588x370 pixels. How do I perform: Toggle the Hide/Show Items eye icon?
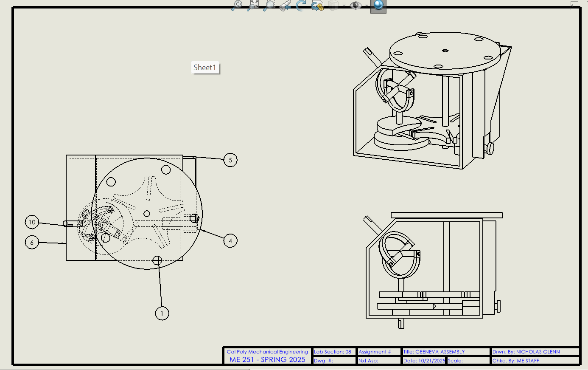pos(355,5)
